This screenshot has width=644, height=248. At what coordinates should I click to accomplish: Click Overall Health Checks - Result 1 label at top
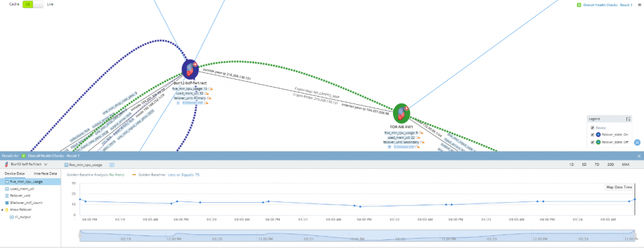pos(608,5)
